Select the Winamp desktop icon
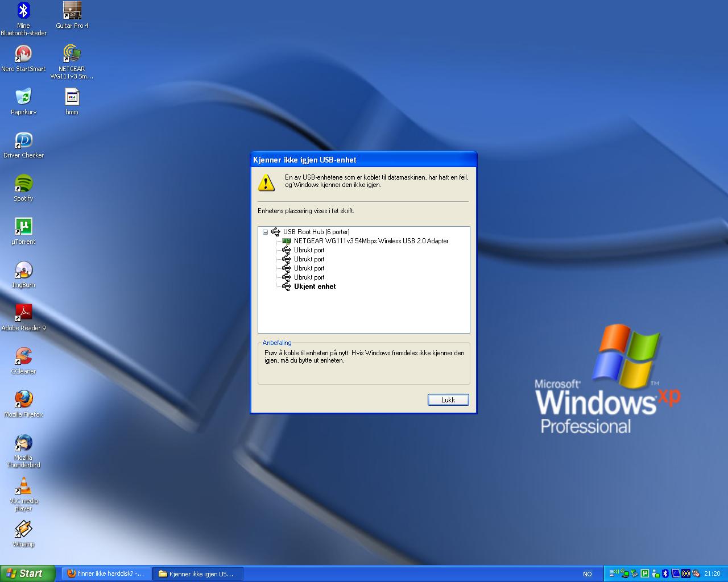 pos(23,534)
